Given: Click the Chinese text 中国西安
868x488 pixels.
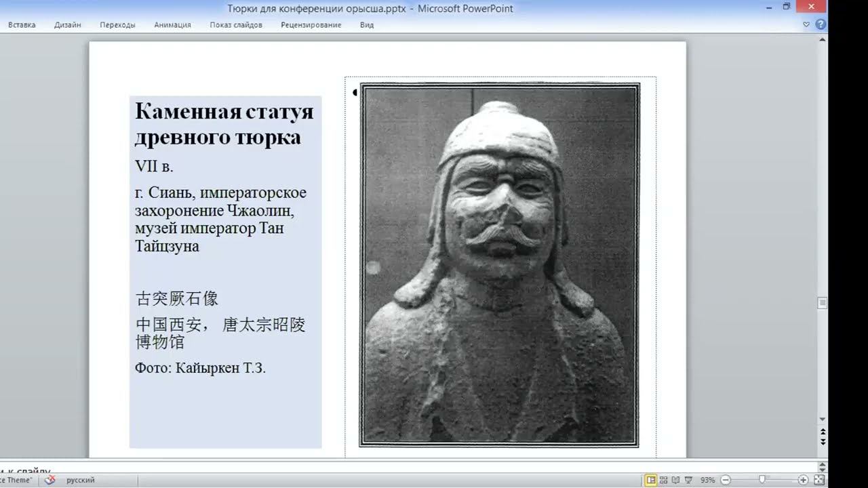Looking at the screenshot, I should pyautogui.click(x=168, y=325).
